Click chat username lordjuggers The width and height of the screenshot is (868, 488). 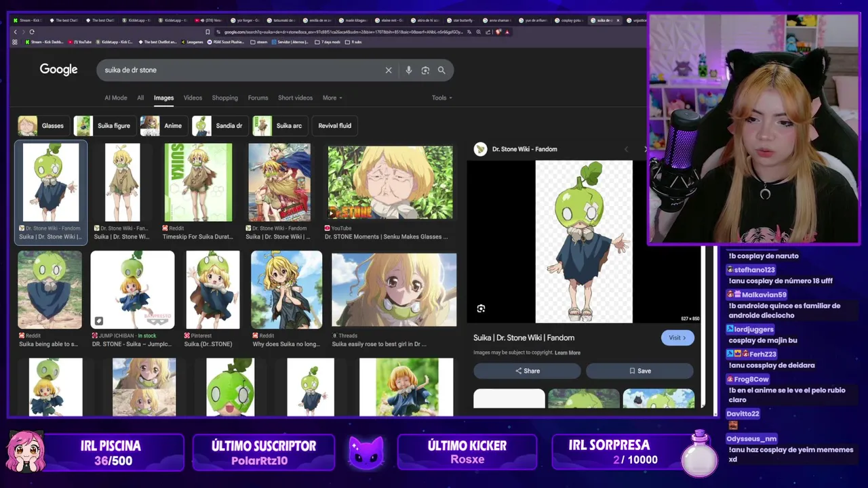754,329
